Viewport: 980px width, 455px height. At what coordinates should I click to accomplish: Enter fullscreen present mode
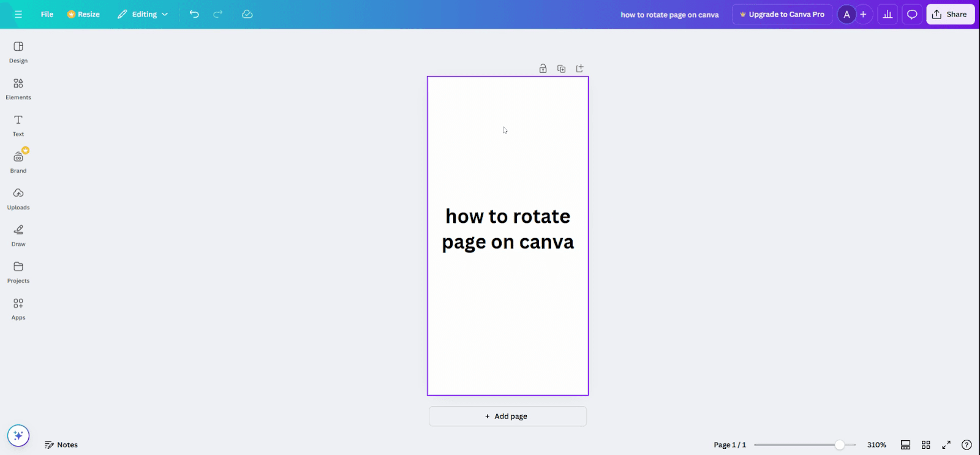point(946,445)
